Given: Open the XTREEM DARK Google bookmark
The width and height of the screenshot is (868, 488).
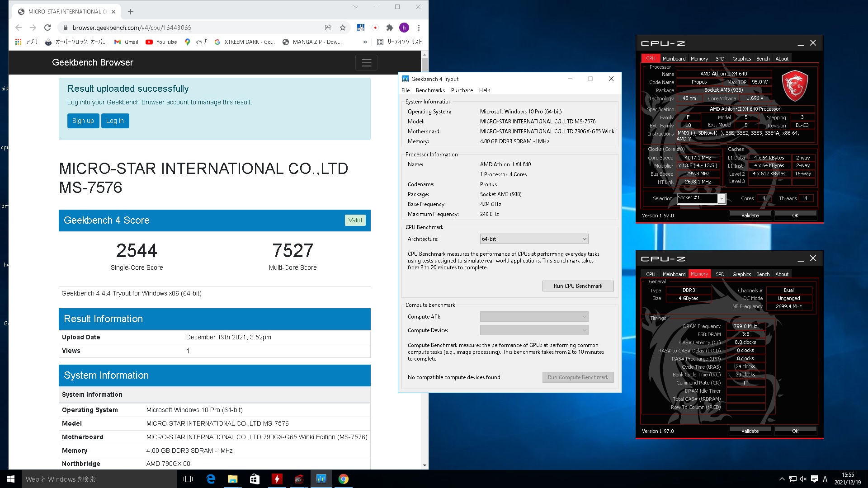Looking at the screenshot, I should point(245,42).
